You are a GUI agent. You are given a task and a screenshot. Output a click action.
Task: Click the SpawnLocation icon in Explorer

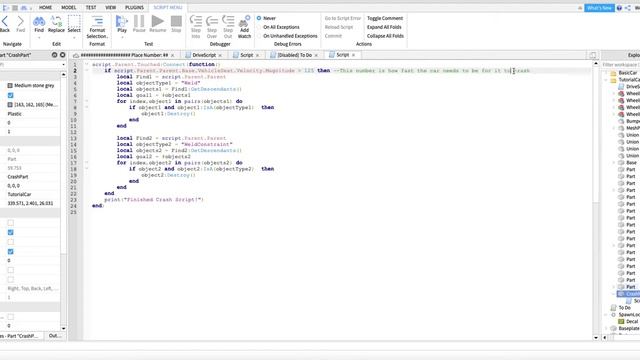pos(613,315)
